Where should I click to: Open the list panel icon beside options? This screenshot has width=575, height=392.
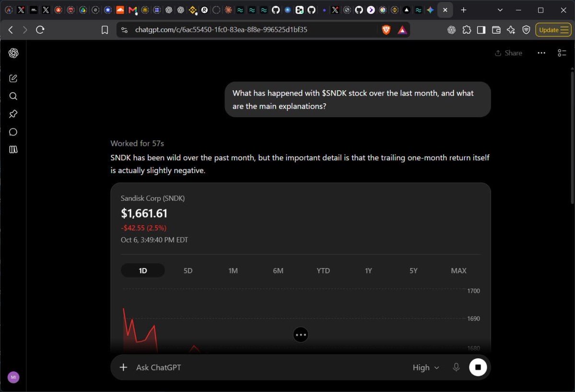pyautogui.click(x=562, y=53)
